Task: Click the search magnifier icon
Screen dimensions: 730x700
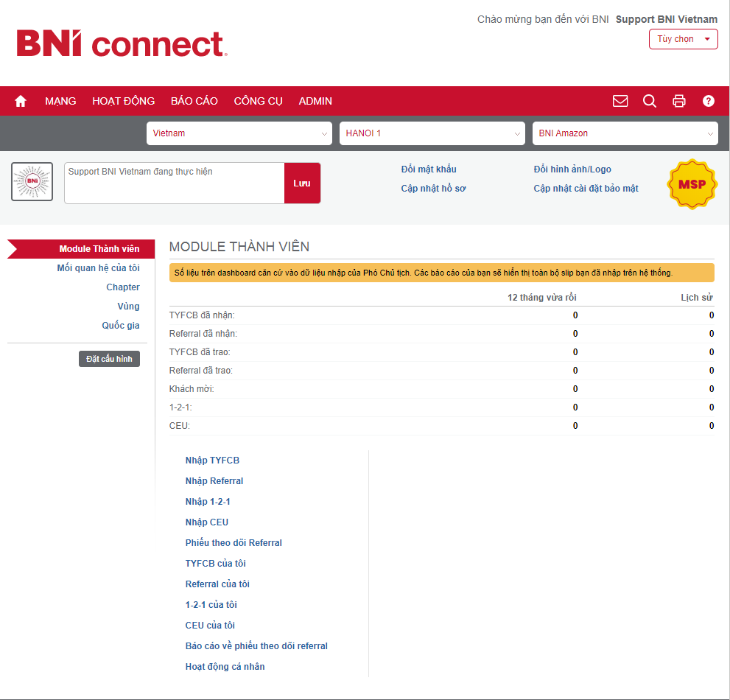Action: pos(650,101)
